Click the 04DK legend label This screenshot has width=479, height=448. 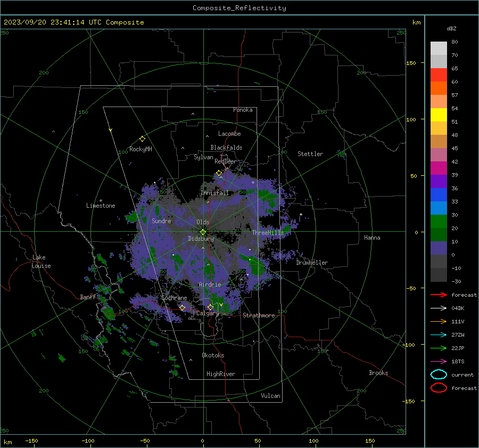coord(458,308)
